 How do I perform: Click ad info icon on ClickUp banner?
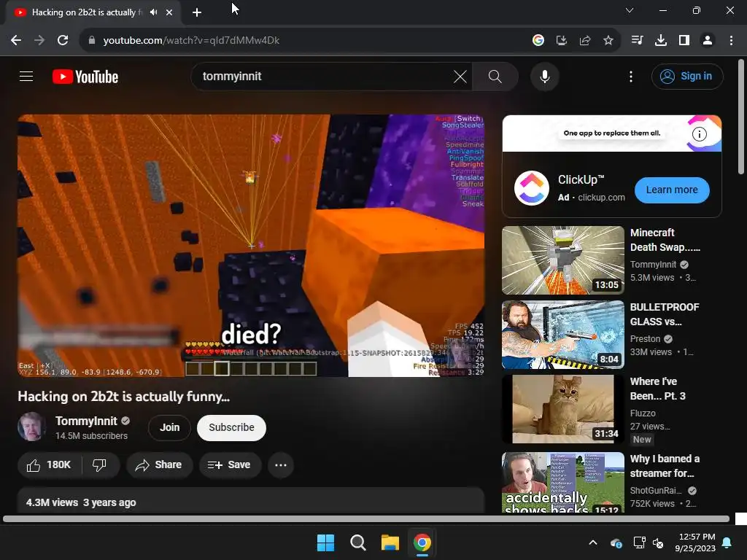700,134
